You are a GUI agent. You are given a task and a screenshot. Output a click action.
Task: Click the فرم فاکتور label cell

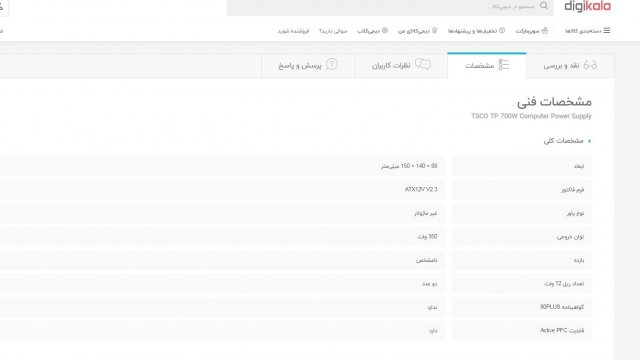[x=522, y=190]
